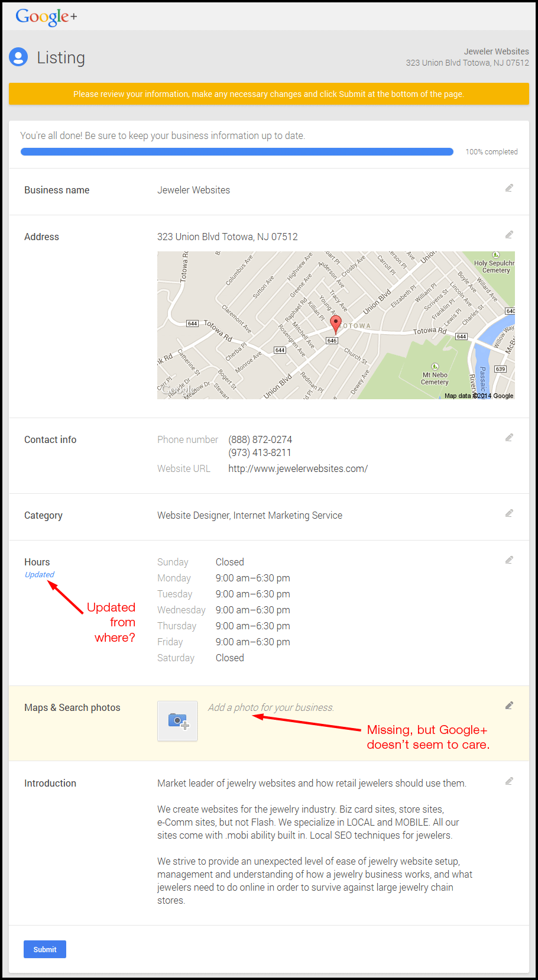This screenshot has width=538, height=980.
Task: Click Monday's 9:00 am–6:30 pm hours
Action: click(x=253, y=578)
